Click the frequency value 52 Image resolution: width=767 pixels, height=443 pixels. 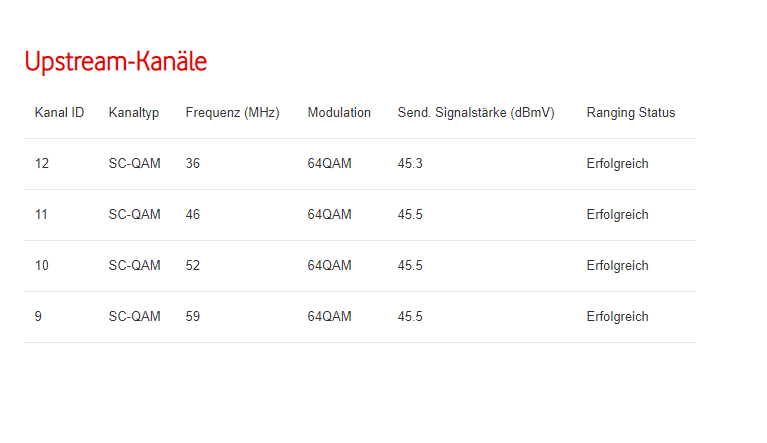click(193, 266)
